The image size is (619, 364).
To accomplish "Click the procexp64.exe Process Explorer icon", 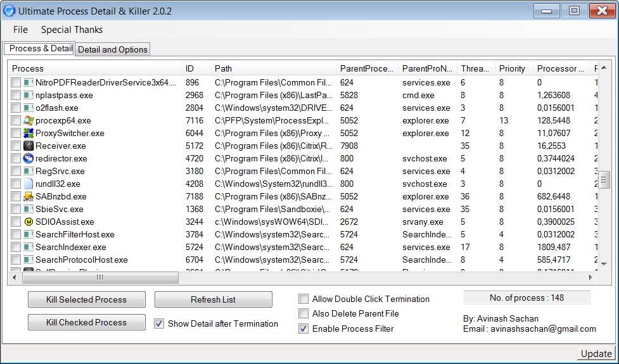I will [x=29, y=120].
